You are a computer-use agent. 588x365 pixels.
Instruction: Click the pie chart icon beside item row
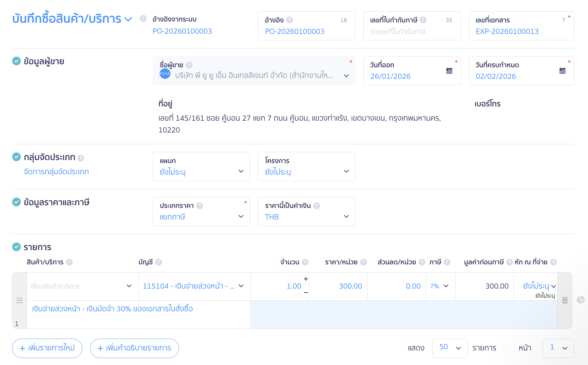[580, 300]
